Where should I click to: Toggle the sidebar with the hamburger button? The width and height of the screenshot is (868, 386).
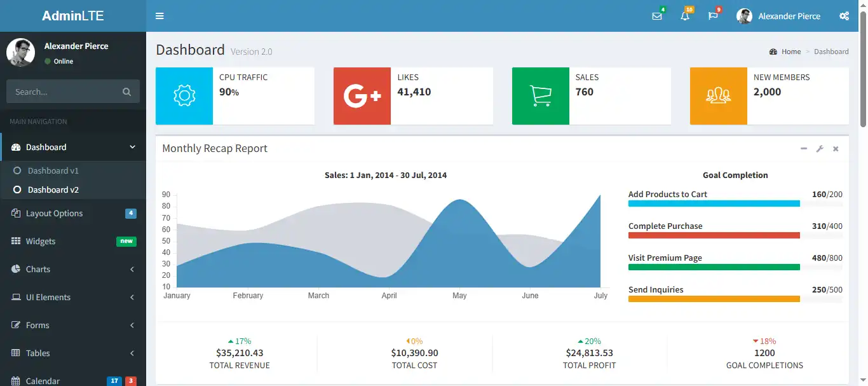[x=159, y=16]
